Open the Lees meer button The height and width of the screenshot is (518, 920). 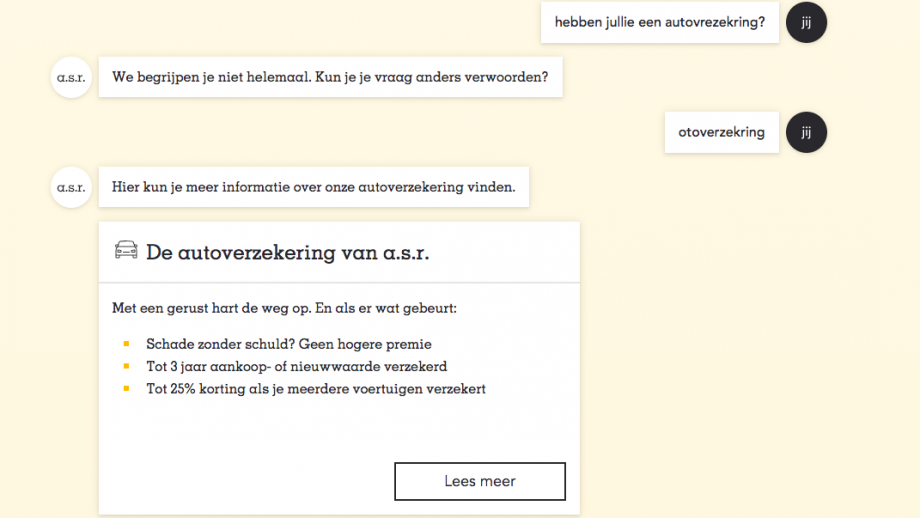(480, 481)
